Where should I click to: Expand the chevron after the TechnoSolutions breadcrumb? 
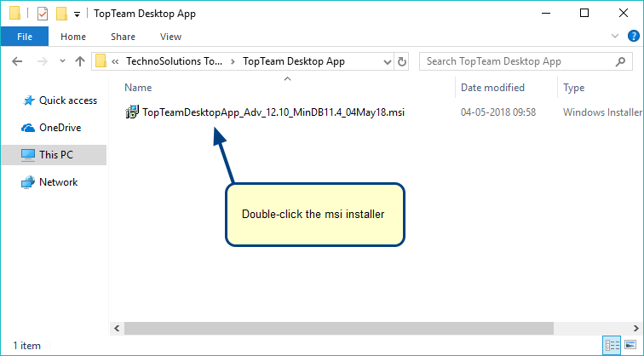click(x=233, y=61)
